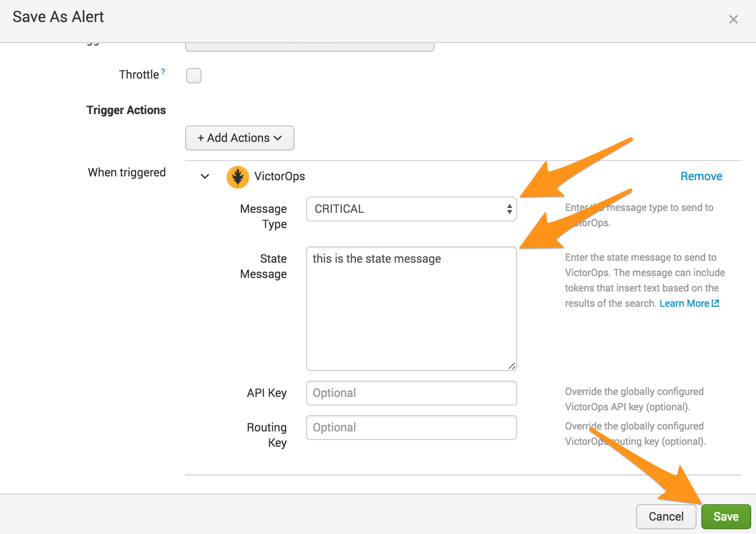Close the Save As Alert dialog
Screen dimensions: 756x534
pyautogui.click(x=733, y=20)
